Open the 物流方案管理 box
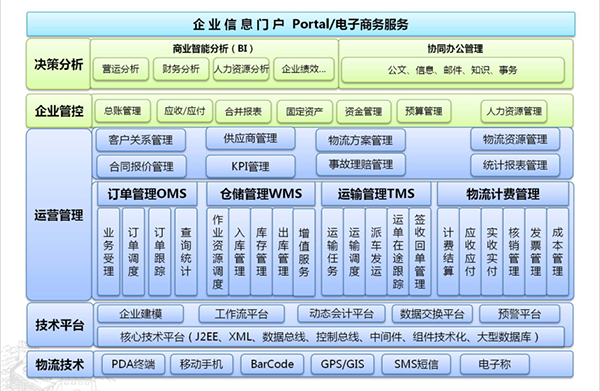The height and width of the screenshot is (391, 600). click(x=360, y=140)
